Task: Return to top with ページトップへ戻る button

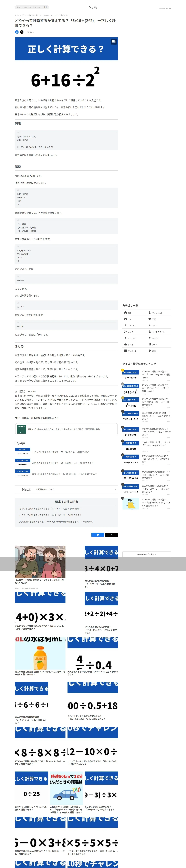Action: point(146,554)
